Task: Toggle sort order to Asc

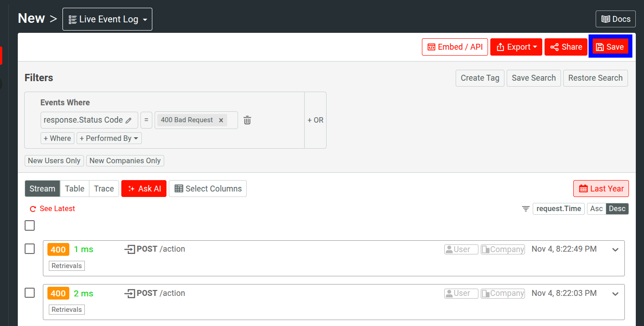Action: 596,208
